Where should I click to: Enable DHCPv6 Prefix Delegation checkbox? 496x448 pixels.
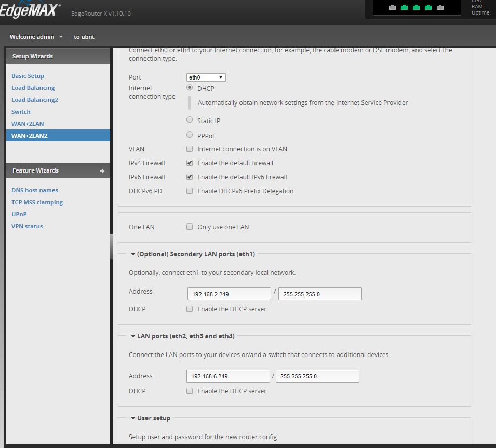(x=190, y=191)
